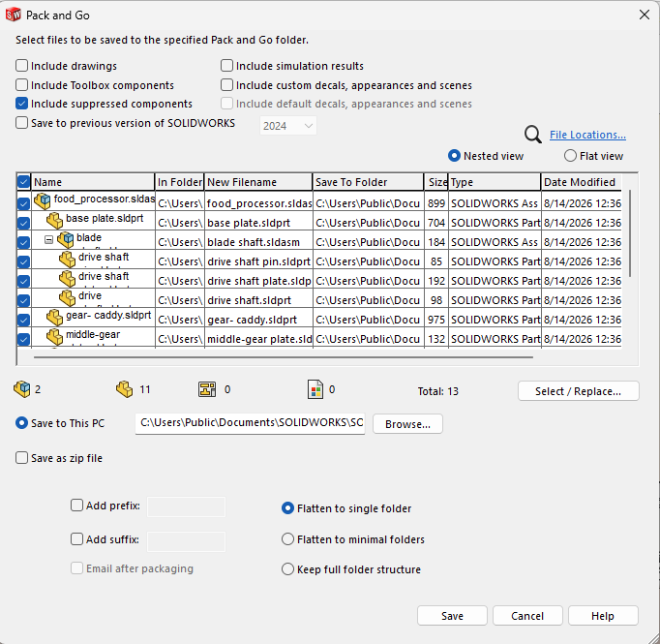Image resolution: width=660 pixels, height=644 pixels.
Task: Enable Include drawings checkbox
Action: (x=21, y=66)
